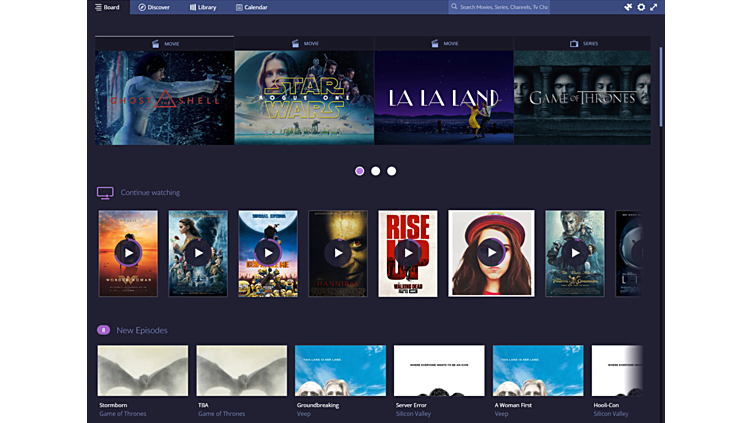Click the clapperboard icon above La La Land
752x423 pixels.
click(435, 44)
